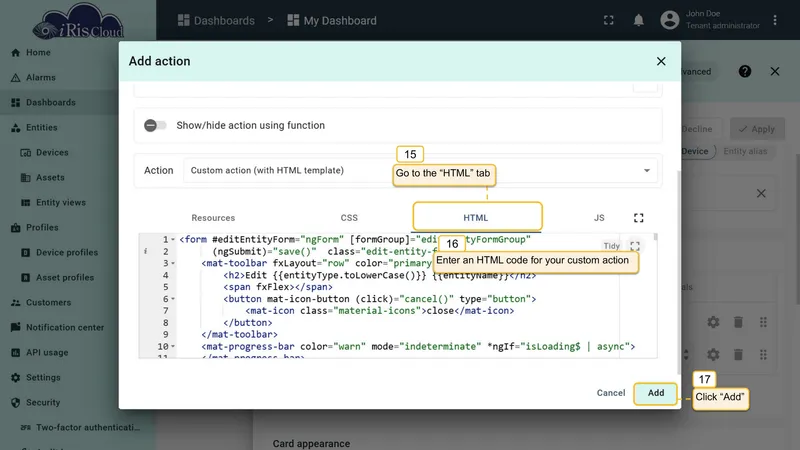Open the Alarms sidebar icon

click(x=15, y=78)
